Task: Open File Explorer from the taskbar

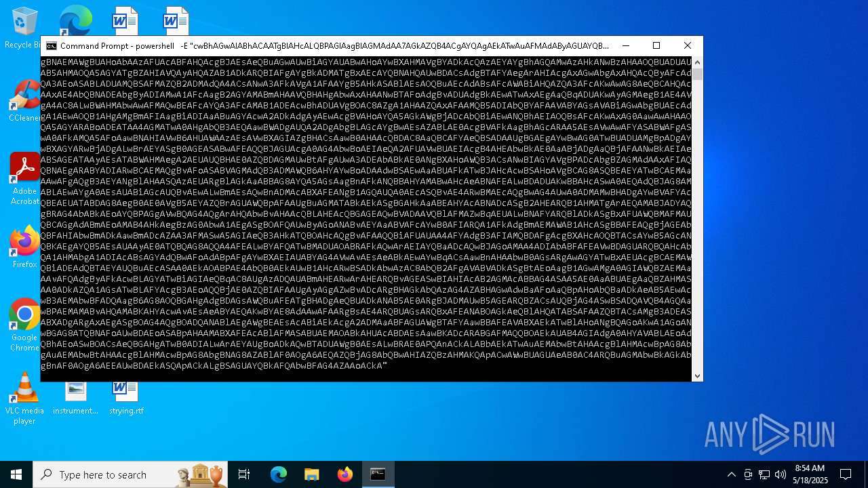Action: (311, 474)
